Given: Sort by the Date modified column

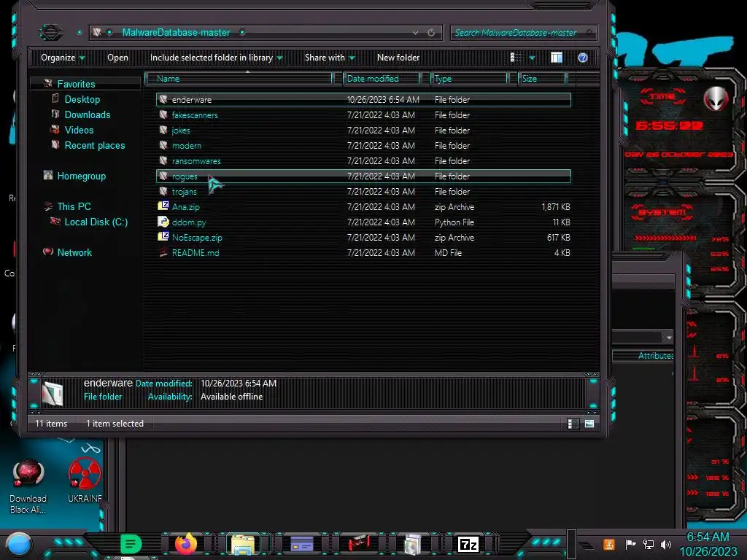Looking at the screenshot, I should coord(382,79).
